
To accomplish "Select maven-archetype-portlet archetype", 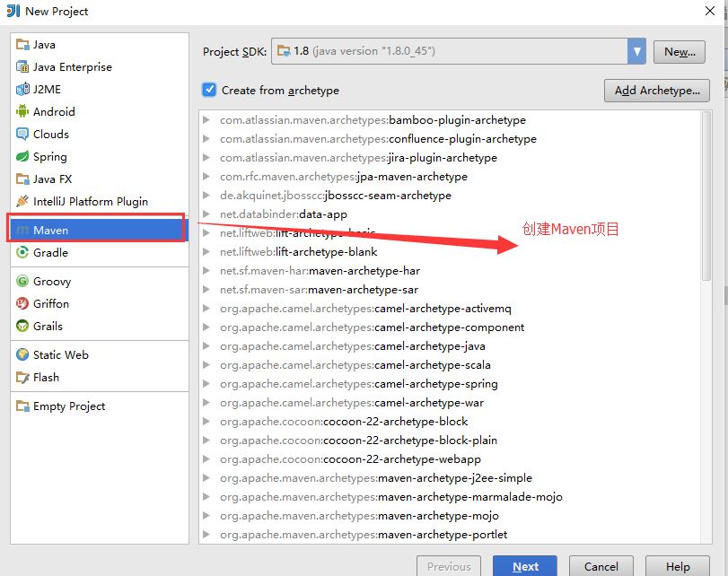I will pyautogui.click(x=363, y=535).
